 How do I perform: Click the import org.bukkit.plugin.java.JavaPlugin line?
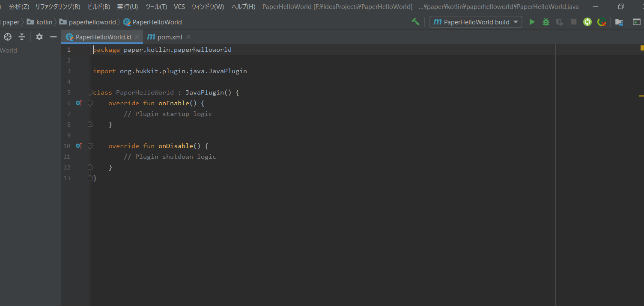pos(170,71)
